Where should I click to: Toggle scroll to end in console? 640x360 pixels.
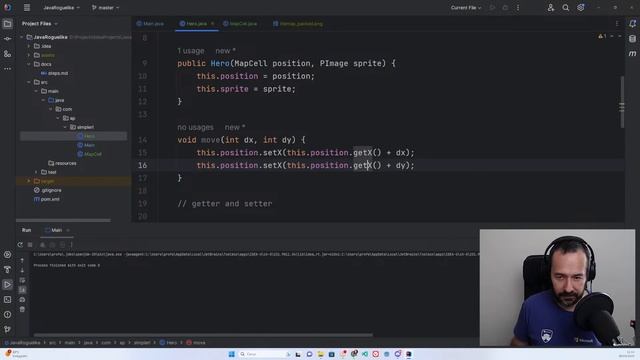22,290
